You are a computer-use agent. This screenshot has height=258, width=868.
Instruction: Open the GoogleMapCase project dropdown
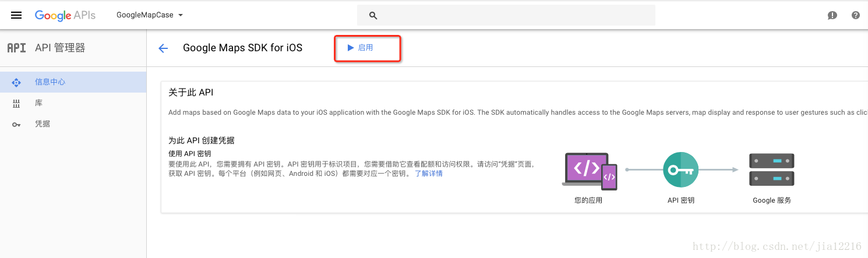pyautogui.click(x=150, y=15)
